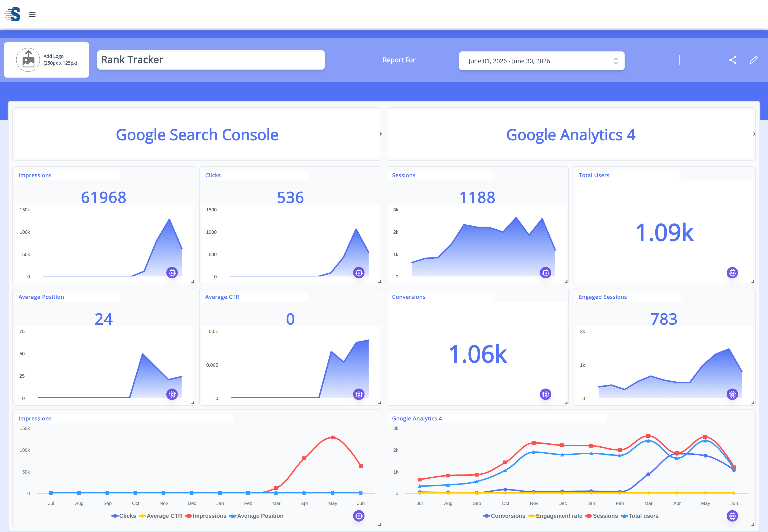768x532 pixels.
Task: Click the Add Logo upload box
Action: click(x=47, y=60)
